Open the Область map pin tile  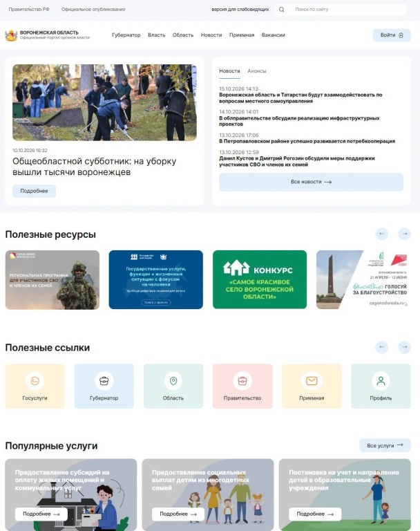[x=173, y=386]
